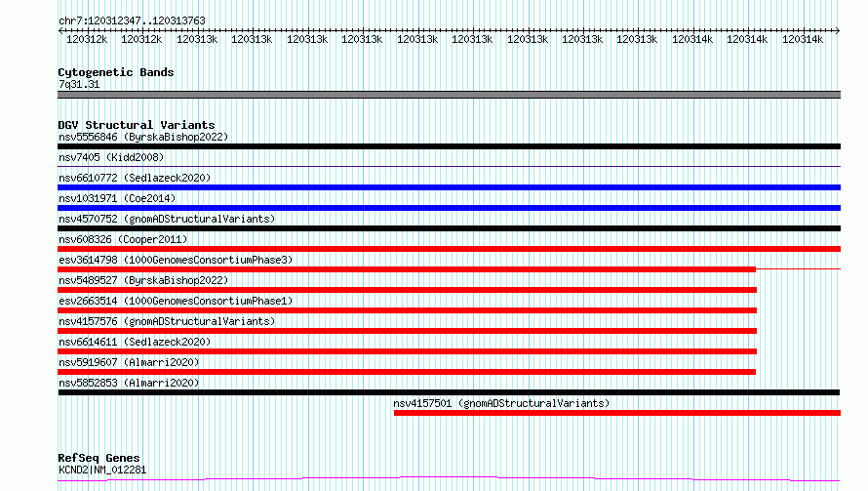Click the red nsv6614611 variant bar
The image size is (868, 491).
pos(407,351)
